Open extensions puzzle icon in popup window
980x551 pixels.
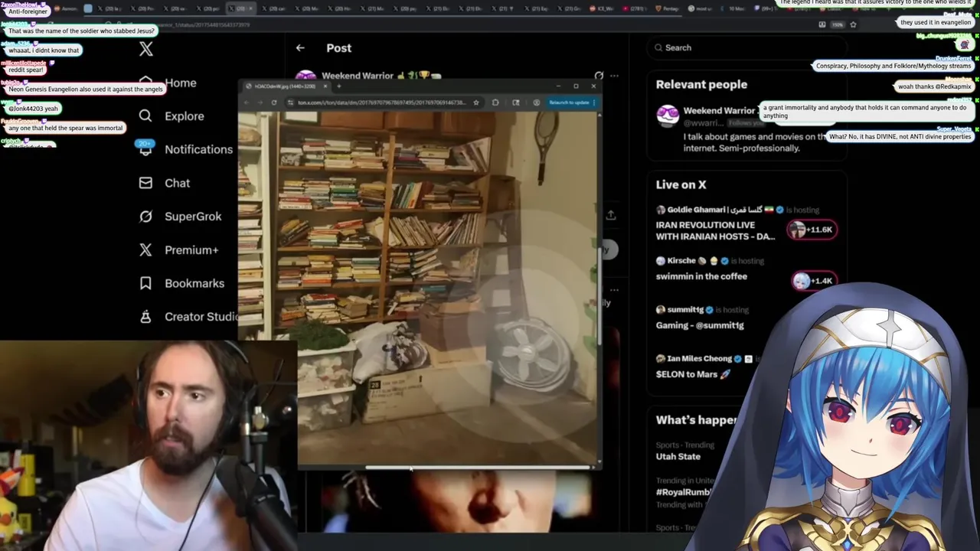(x=495, y=103)
